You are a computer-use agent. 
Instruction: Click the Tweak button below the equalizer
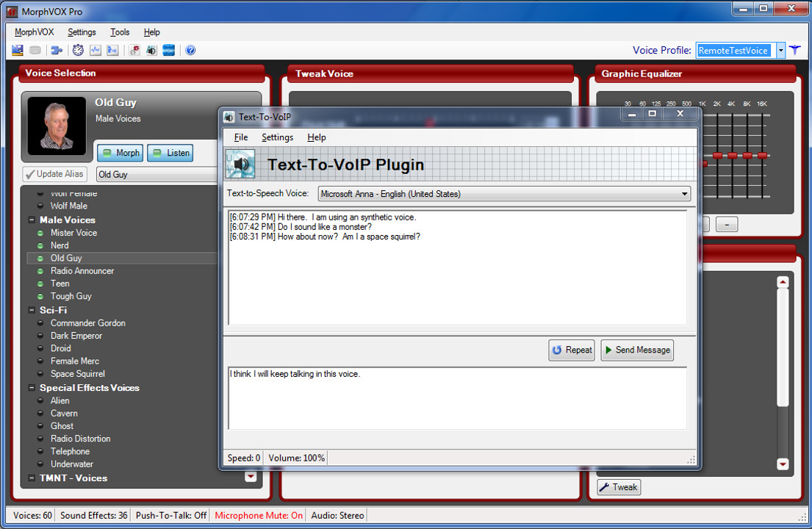(x=618, y=486)
